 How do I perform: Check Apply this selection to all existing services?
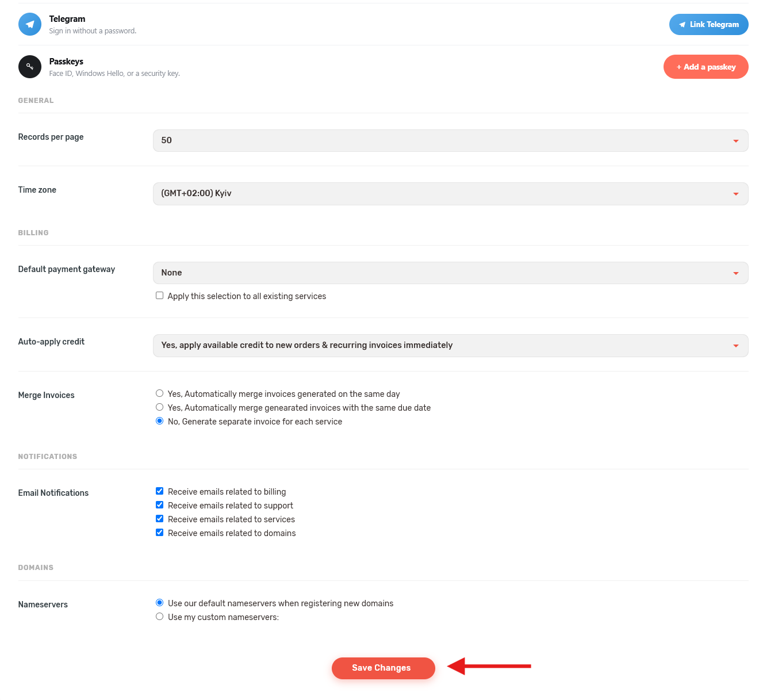tap(160, 296)
